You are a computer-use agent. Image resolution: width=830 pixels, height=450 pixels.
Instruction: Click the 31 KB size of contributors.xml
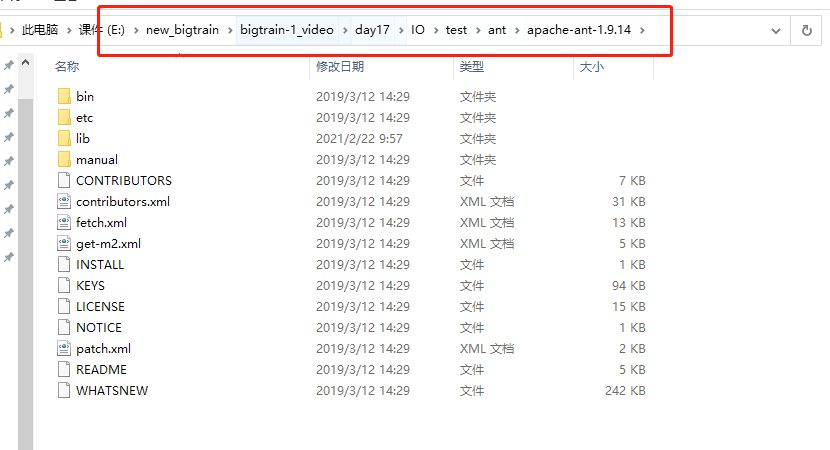click(x=629, y=202)
